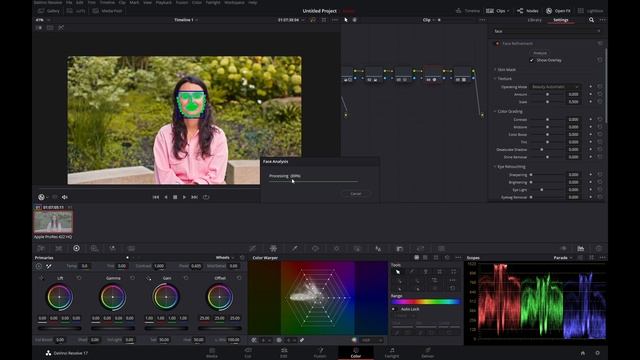The height and width of the screenshot is (360, 640).
Task: Open the Scopes Parade type dropdown
Action: pos(563,258)
